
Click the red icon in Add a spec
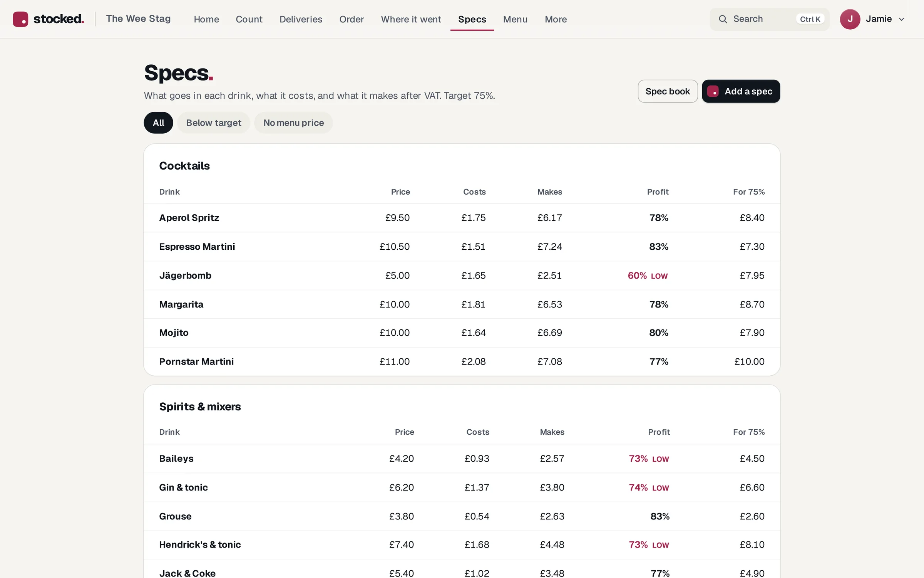click(713, 91)
